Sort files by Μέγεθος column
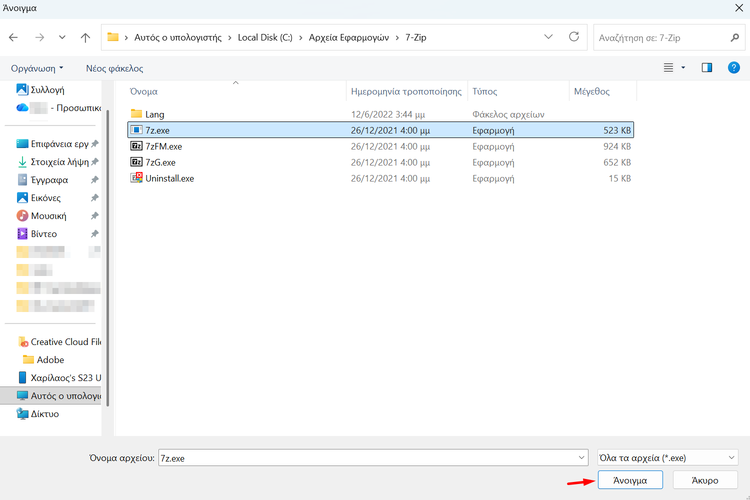The width and height of the screenshot is (750, 500). pyautogui.click(x=592, y=91)
